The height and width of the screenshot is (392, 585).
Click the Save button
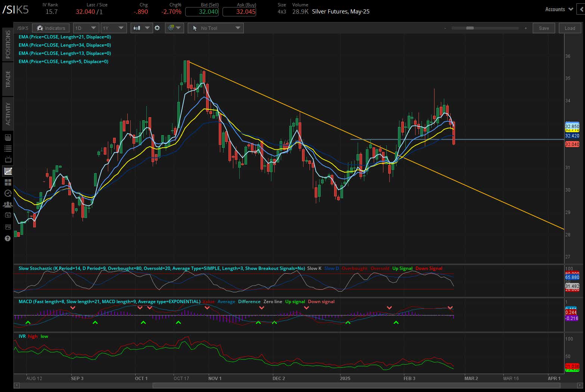[x=544, y=28]
